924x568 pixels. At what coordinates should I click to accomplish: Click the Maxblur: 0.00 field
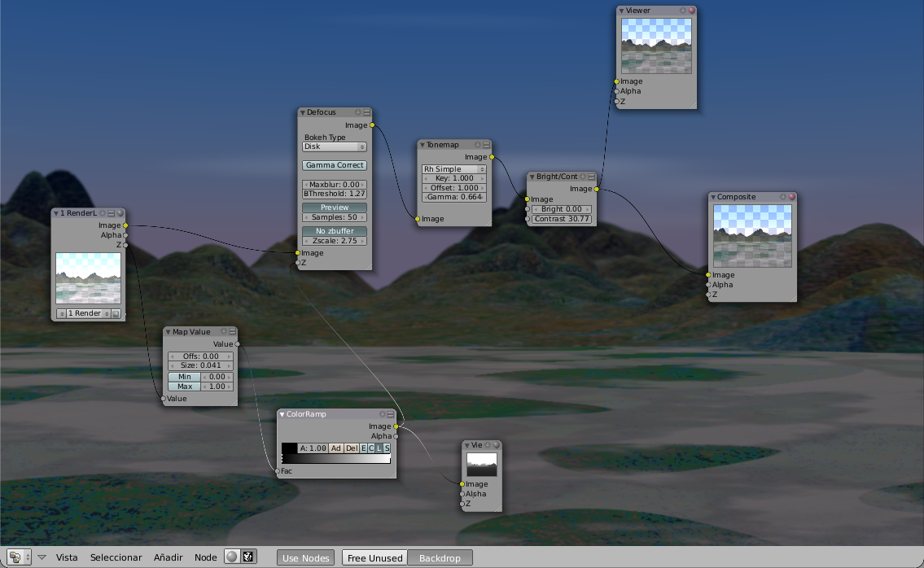tap(334, 185)
